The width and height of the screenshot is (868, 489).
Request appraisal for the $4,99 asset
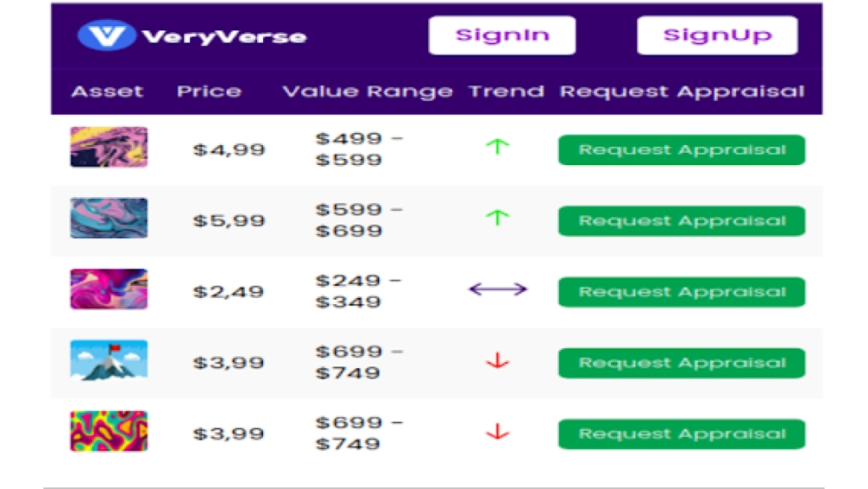coord(681,149)
